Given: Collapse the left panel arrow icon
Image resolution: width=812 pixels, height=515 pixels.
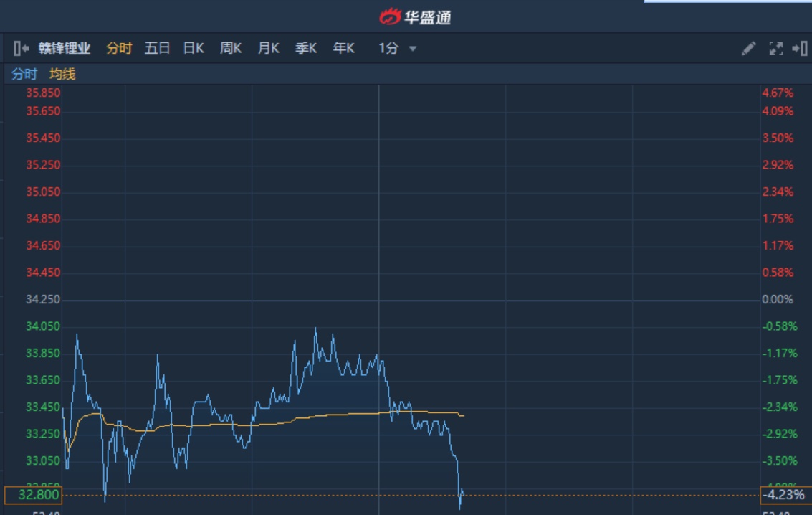Looking at the screenshot, I should pyautogui.click(x=22, y=48).
